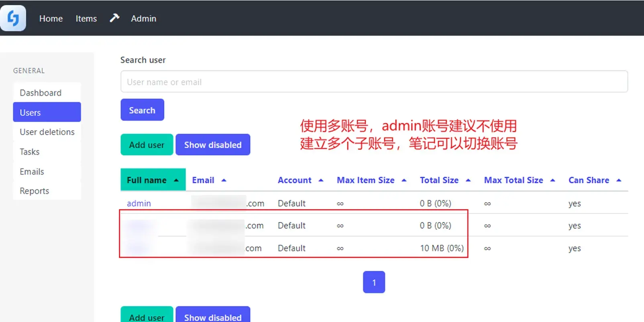Focus the Search user input field
644x322 pixels.
tap(374, 82)
